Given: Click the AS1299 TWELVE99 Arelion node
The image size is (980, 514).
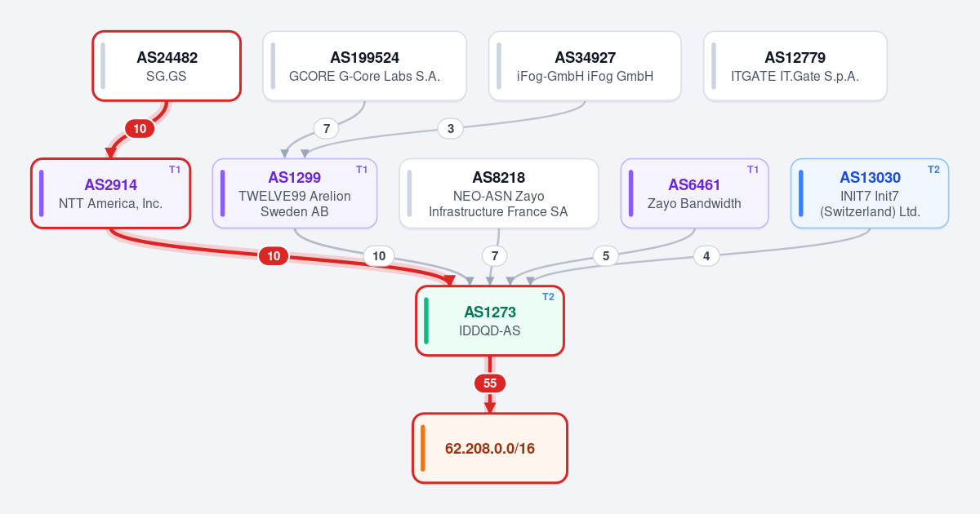Looking at the screenshot, I should tap(294, 193).
